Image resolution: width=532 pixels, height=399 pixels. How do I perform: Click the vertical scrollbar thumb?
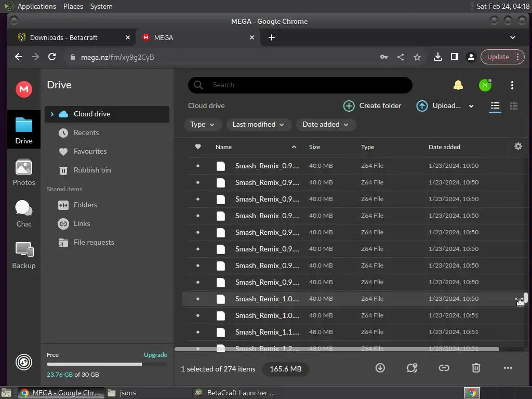point(525,298)
